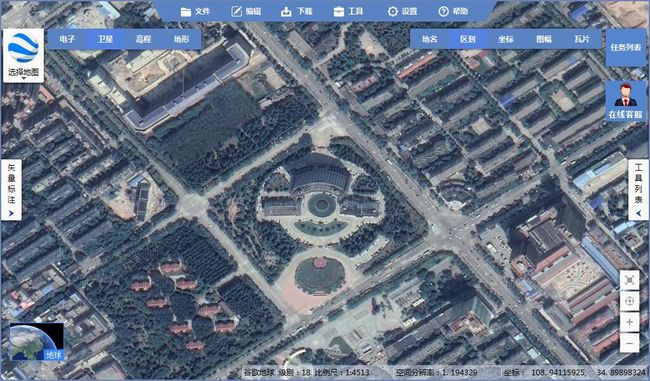Switch to 高程 elevation layer tab
This screenshot has height=381, width=650.
(143, 39)
